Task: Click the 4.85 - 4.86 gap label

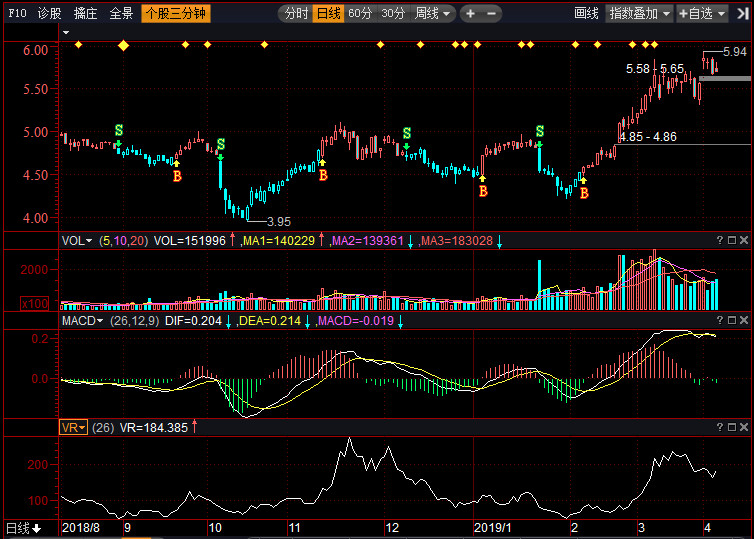Action: [648, 137]
